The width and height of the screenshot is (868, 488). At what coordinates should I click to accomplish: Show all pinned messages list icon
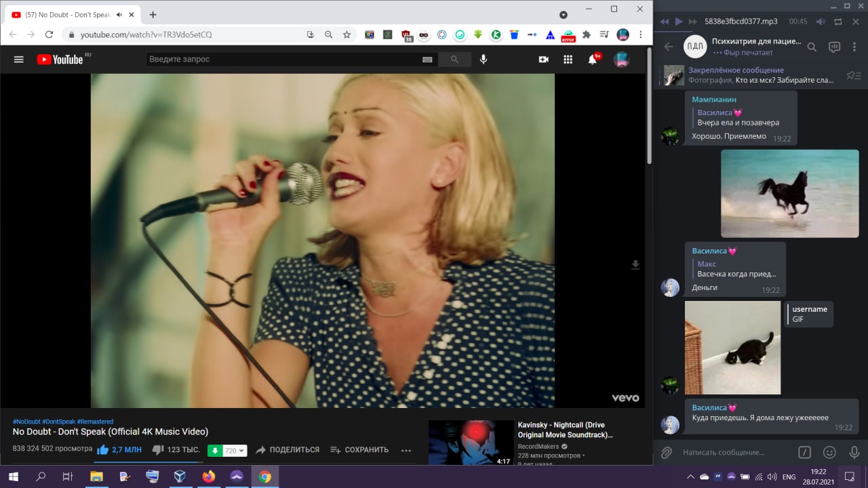(854, 75)
